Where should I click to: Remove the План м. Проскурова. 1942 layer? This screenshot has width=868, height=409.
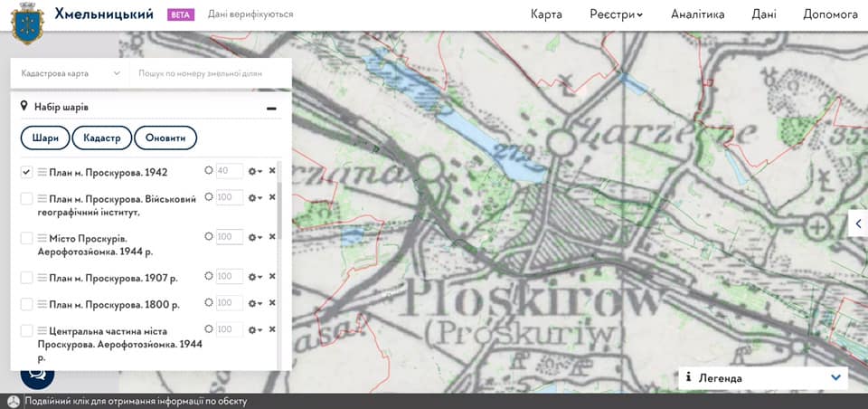point(272,171)
